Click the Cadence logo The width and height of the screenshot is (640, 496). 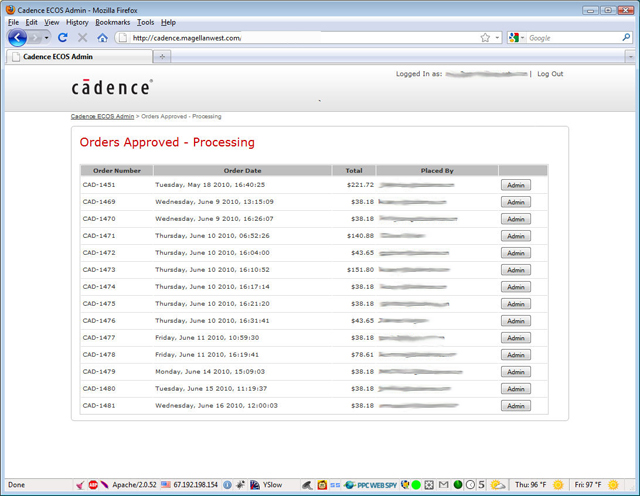pyautogui.click(x=112, y=87)
